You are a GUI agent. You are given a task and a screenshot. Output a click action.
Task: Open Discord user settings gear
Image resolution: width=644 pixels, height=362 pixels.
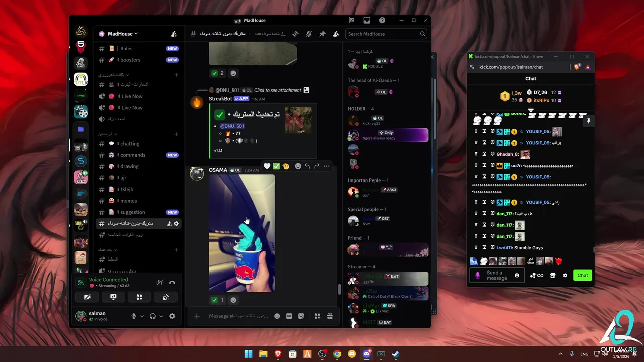[172, 316]
